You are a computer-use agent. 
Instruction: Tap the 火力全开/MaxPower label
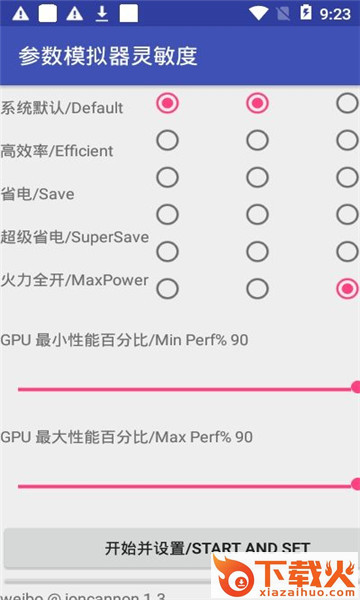74,280
